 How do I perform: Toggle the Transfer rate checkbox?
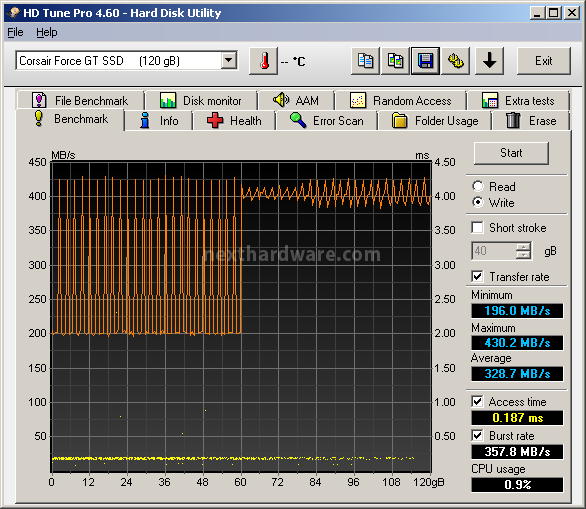coord(477,277)
